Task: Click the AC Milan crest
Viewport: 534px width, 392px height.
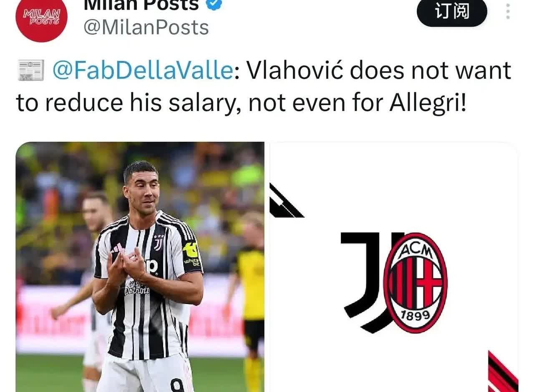Action: tap(415, 283)
